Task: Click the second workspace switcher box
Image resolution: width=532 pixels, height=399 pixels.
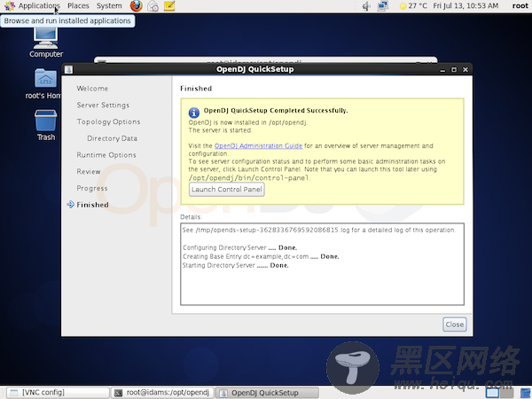Action: tap(506, 393)
